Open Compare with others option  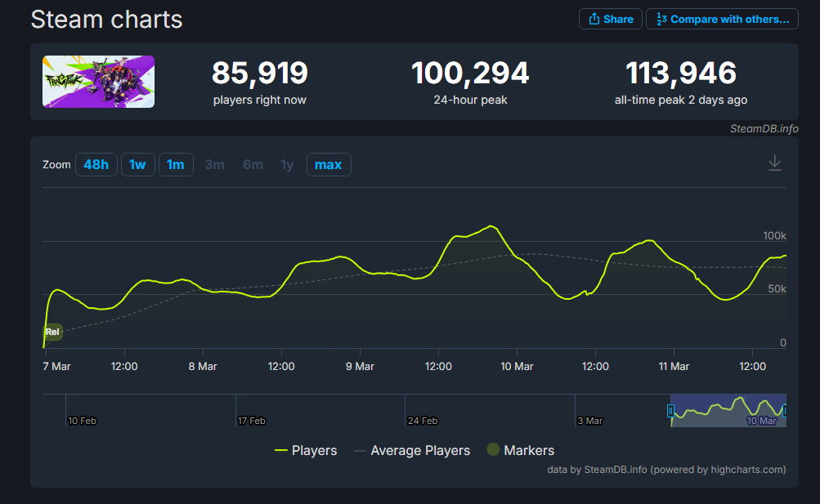722,19
